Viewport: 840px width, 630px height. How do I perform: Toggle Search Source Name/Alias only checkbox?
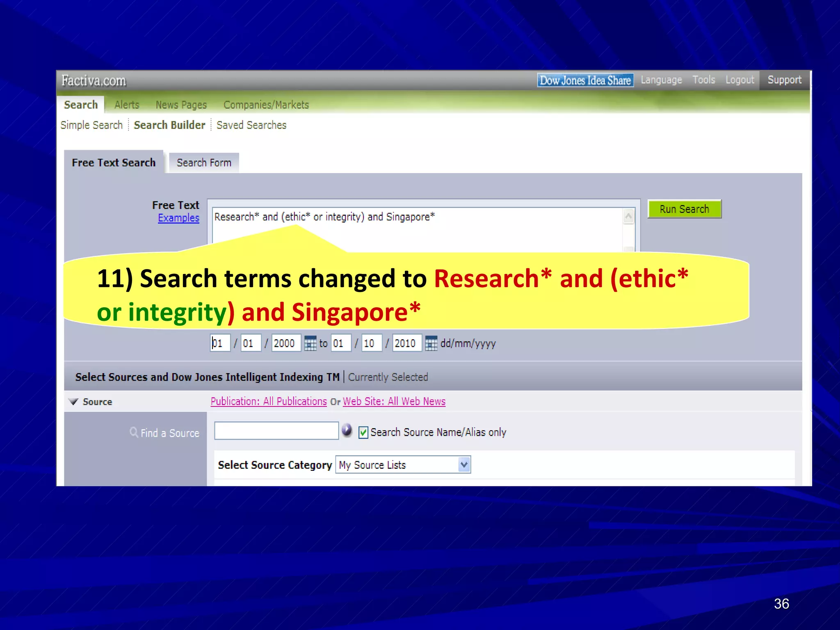(x=363, y=432)
